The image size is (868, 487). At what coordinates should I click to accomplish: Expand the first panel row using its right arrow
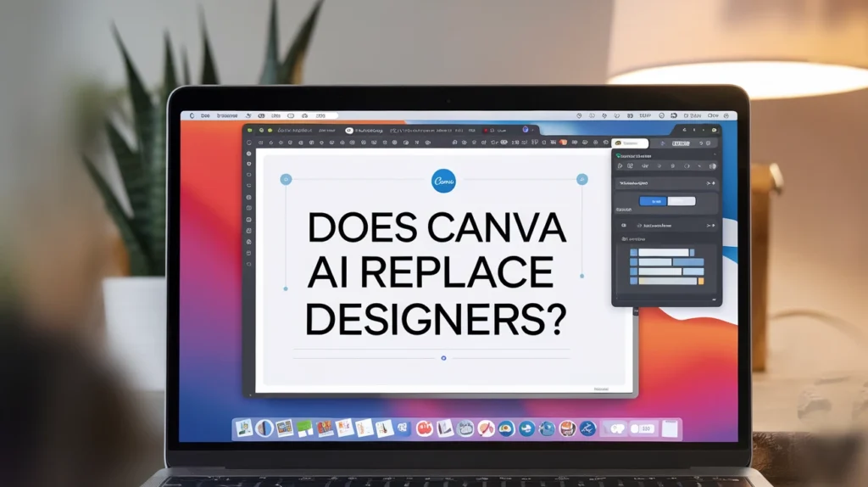point(710,182)
